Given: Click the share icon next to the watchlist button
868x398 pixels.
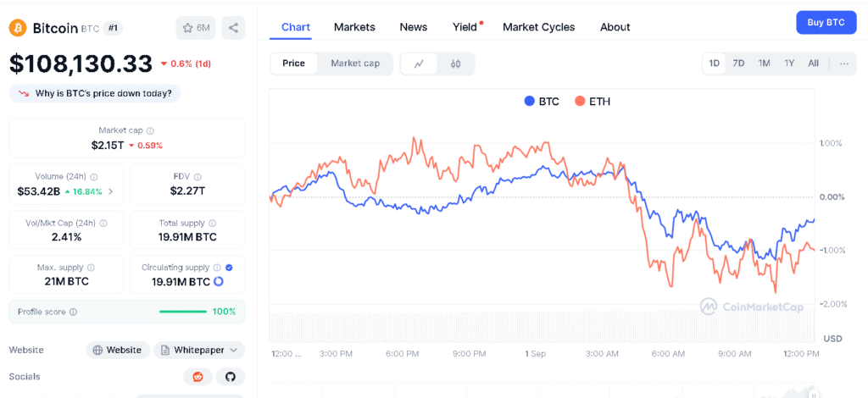Looking at the screenshot, I should coord(233,28).
